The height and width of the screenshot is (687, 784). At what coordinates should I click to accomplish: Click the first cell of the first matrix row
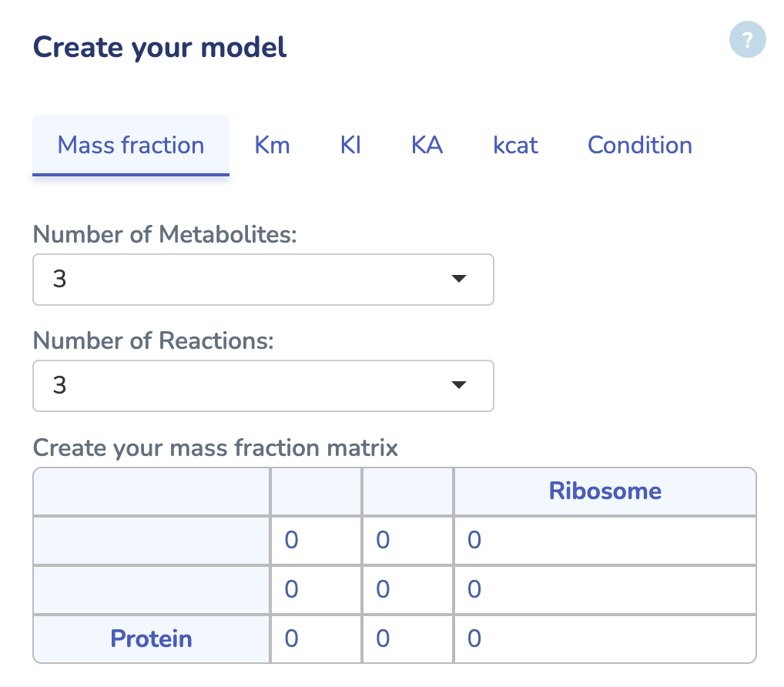[x=316, y=540]
